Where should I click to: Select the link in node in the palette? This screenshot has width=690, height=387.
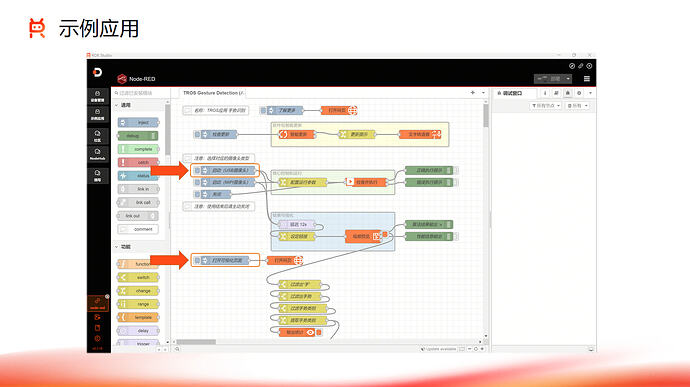click(138, 189)
